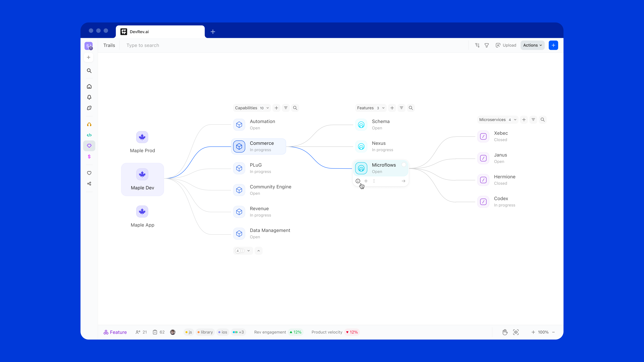Viewport: 644px width, 362px height.
Task: Expand the Microservices count dropdown
Action: [x=515, y=120]
